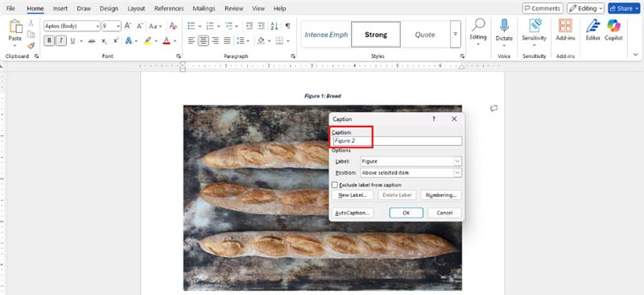Click the Copy icon
This screenshot has width=644, height=295.
pos(31,34)
